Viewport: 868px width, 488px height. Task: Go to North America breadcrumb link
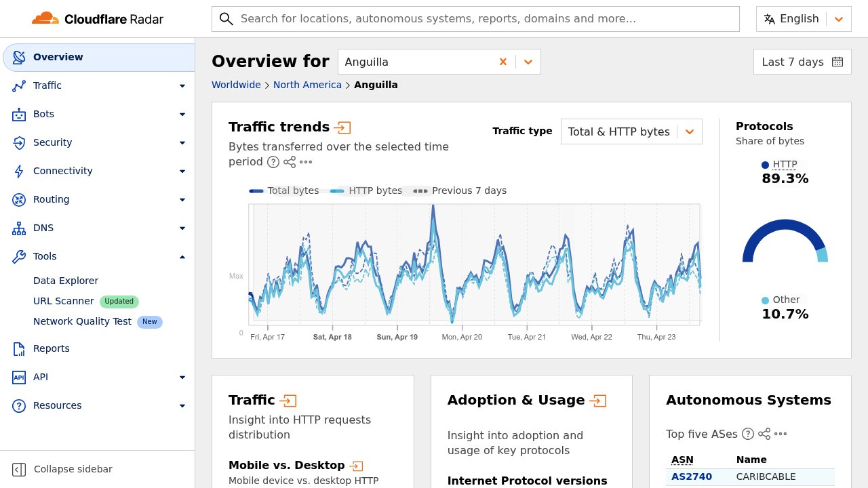point(307,85)
